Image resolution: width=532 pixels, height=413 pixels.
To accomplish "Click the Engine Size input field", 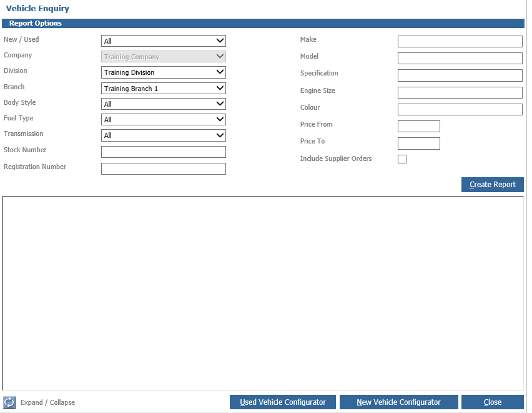I will pyautogui.click(x=460, y=92).
